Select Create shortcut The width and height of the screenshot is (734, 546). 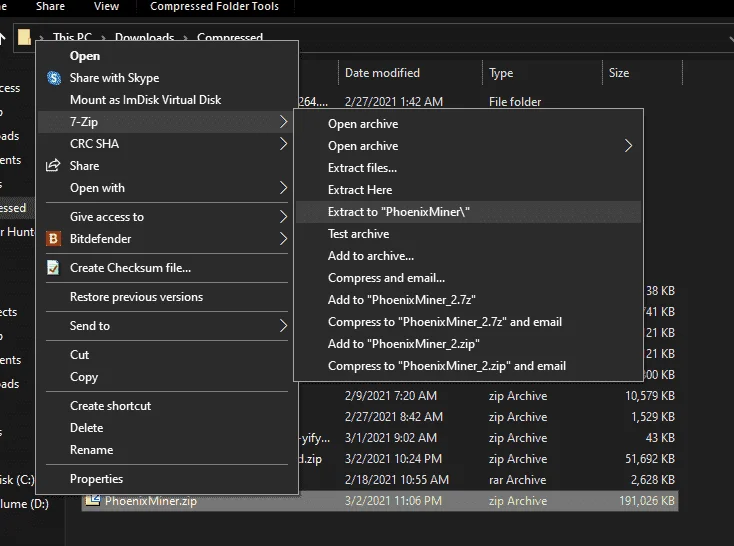pos(167,406)
